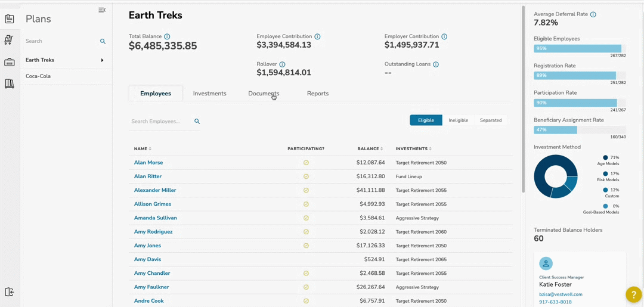The height and width of the screenshot is (307, 644).
Task: Open the briefcase icon in sidebar
Action: click(10, 63)
